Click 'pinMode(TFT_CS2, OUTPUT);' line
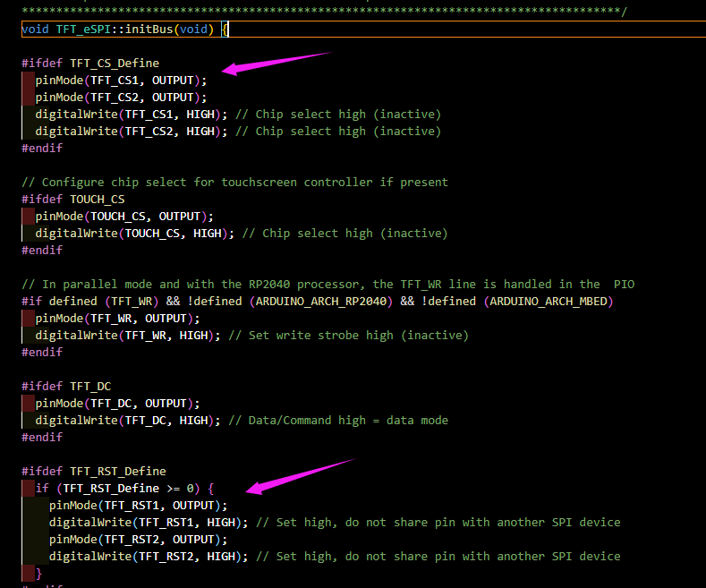The image size is (706, 588). (x=121, y=98)
